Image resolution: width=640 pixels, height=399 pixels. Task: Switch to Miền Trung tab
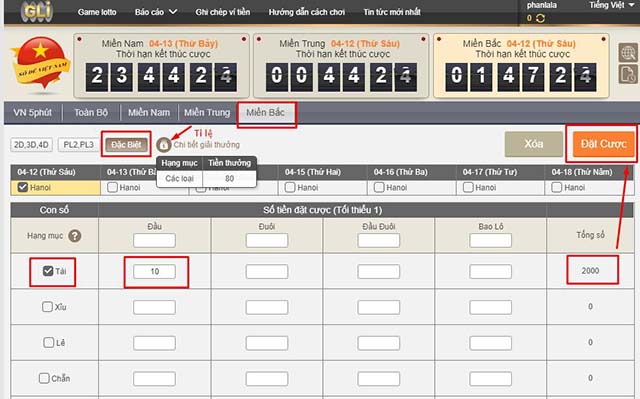click(x=207, y=113)
